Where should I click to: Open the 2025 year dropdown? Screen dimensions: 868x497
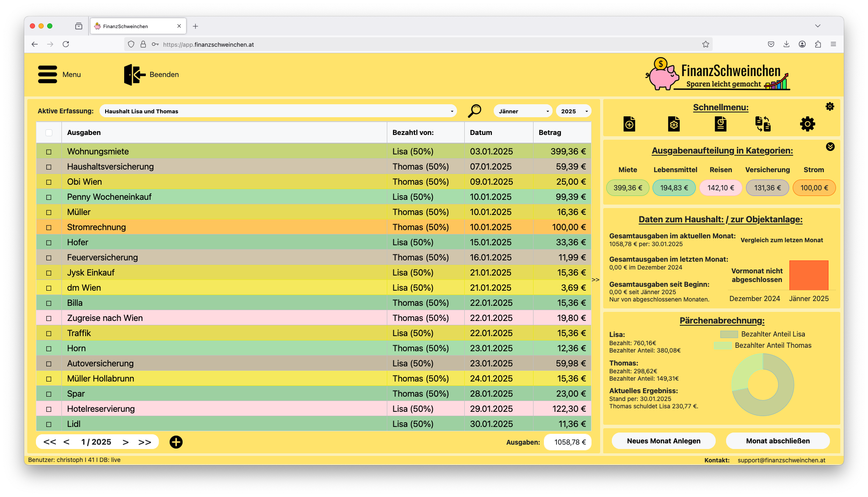tap(574, 111)
